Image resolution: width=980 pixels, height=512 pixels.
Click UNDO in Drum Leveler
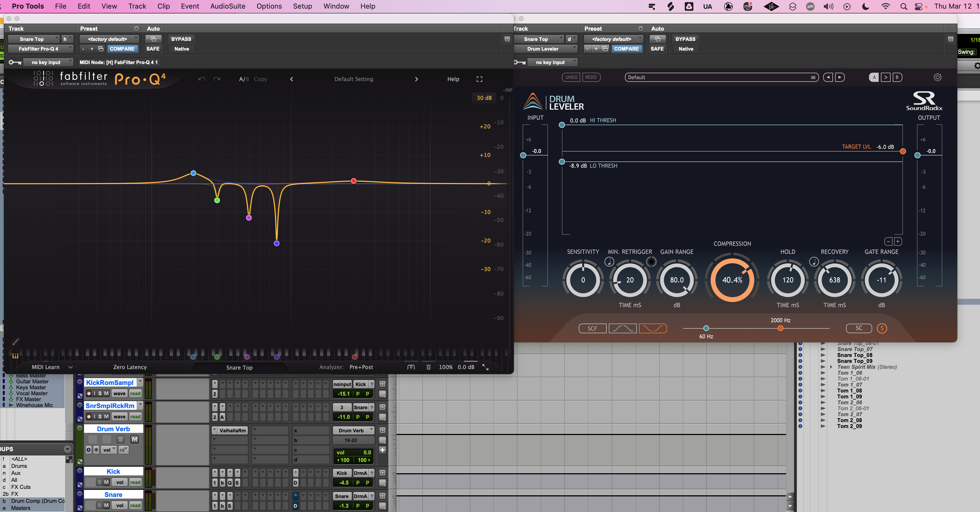pos(571,77)
